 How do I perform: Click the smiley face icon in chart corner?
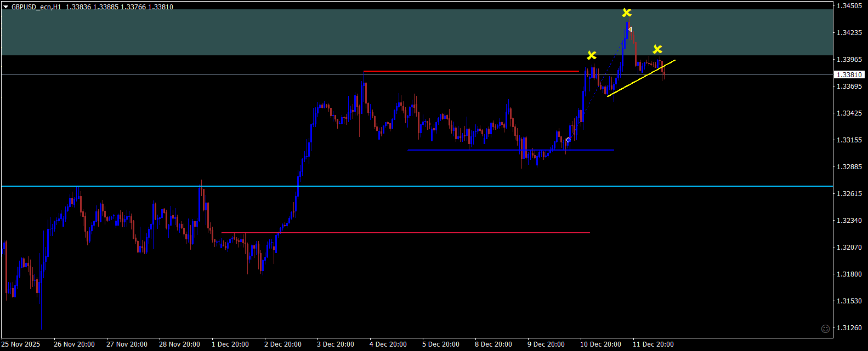825,329
